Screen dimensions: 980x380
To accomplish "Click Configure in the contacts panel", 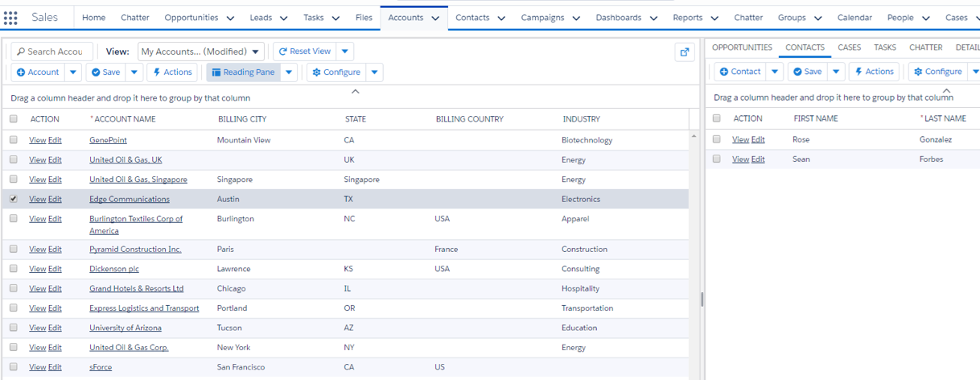I will (937, 72).
